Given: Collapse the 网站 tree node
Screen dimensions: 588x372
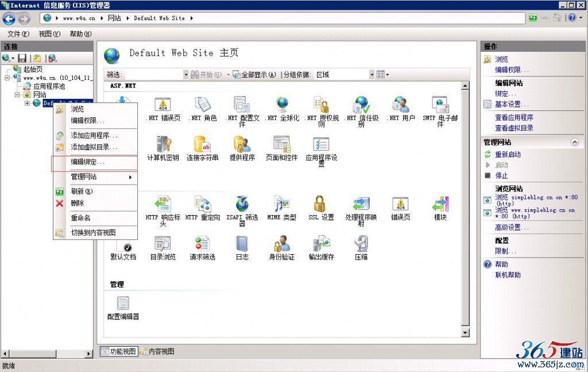Looking at the screenshot, I should 17,95.
